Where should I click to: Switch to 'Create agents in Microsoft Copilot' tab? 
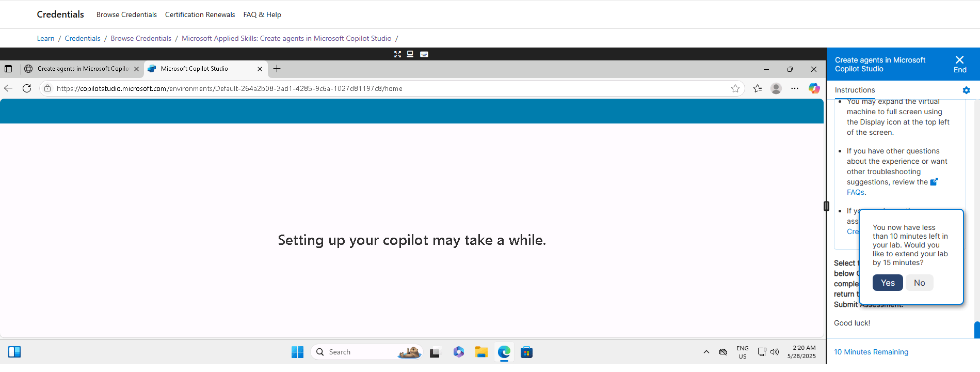coord(83,69)
